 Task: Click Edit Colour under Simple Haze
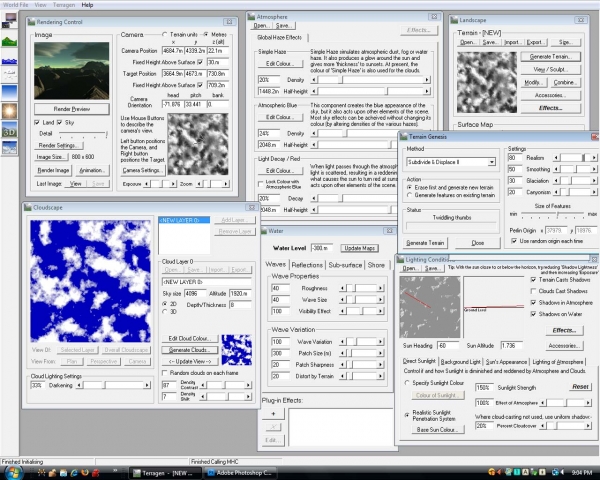click(x=280, y=64)
